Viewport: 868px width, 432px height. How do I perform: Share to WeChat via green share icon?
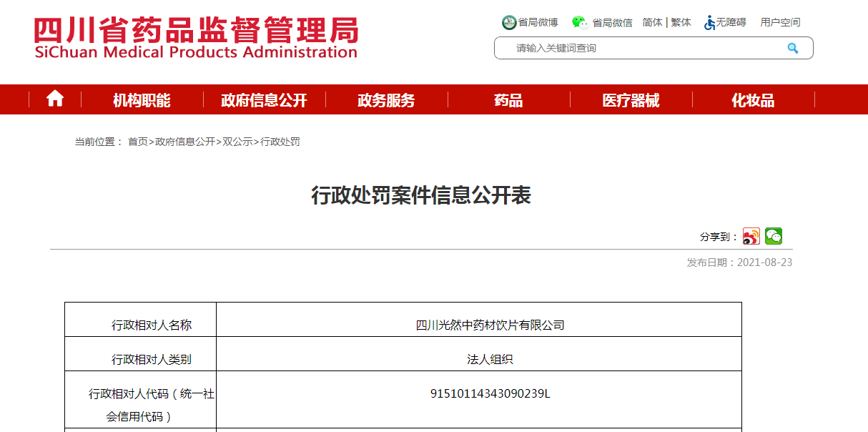point(774,236)
